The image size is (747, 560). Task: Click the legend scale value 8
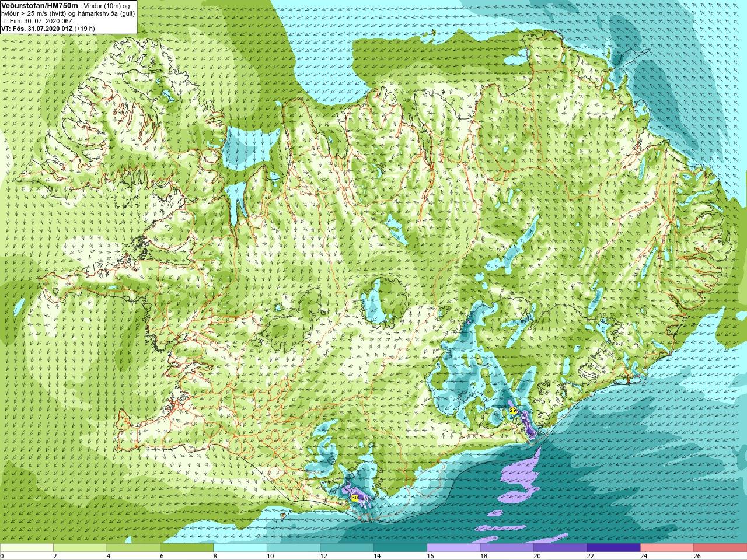pyautogui.click(x=215, y=556)
